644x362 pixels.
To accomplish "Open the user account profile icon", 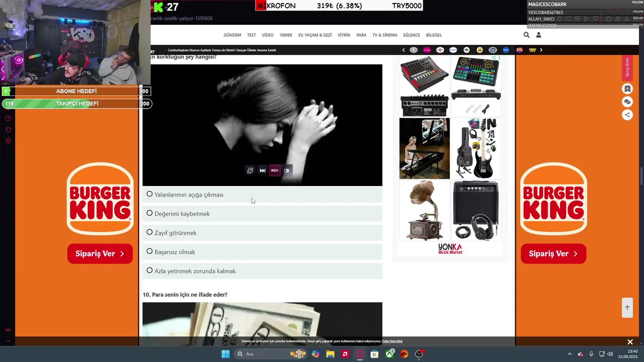I will (538, 35).
